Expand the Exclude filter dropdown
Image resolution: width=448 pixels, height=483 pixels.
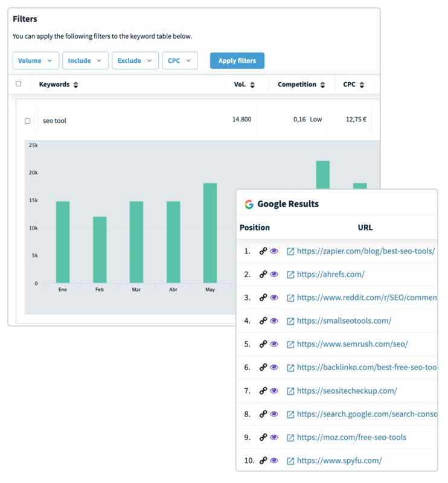(135, 60)
